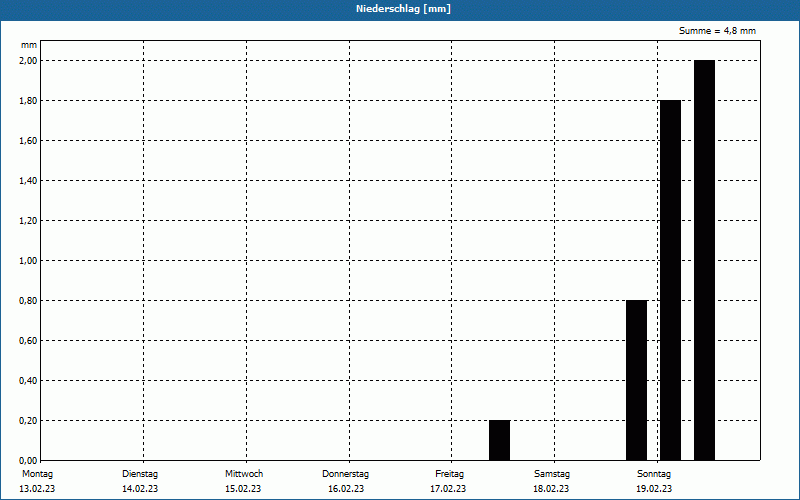
Task: Click the 1,40 y-axis value
Action: pyautogui.click(x=28, y=181)
